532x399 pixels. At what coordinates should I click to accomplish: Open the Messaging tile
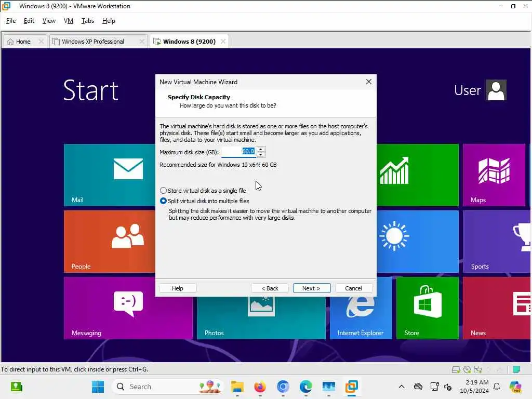pos(128,308)
